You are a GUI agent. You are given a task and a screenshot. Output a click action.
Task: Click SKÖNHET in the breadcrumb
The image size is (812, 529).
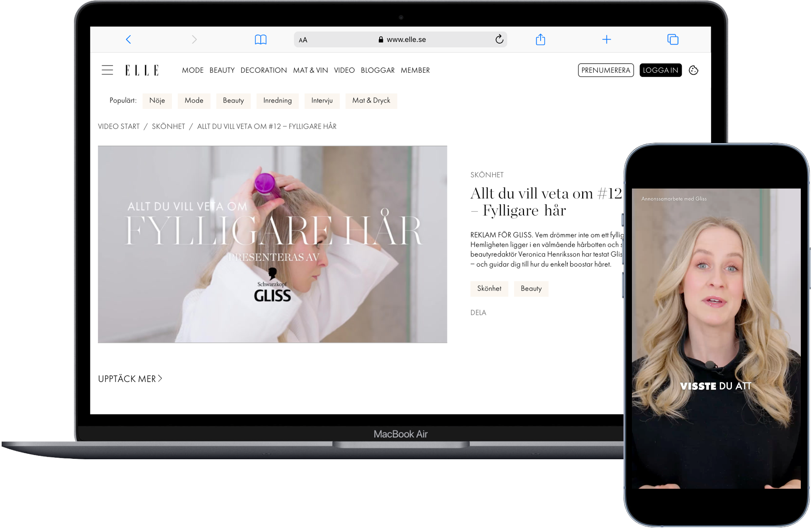(x=168, y=126)
